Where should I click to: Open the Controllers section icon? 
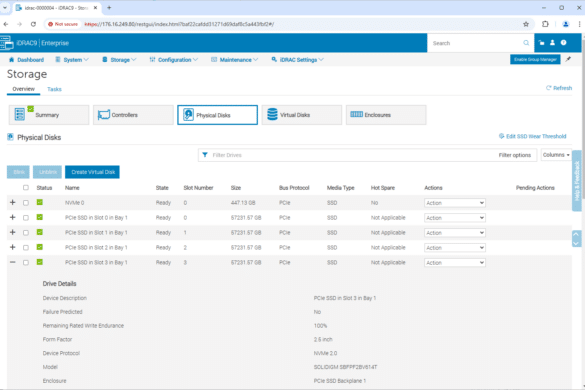104,115
